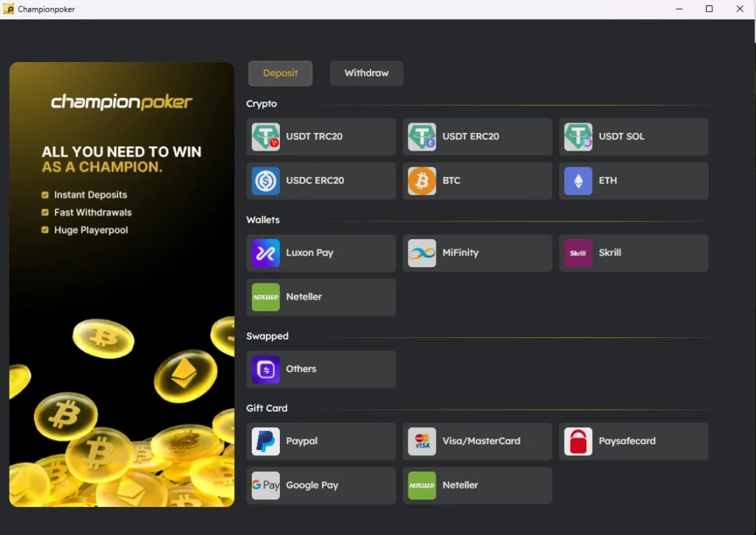The width and height of the screenshot is (756, 535).
Task: Click the 'Swapped' section heading
Action: pyautogui.click(x=267, y=336)
